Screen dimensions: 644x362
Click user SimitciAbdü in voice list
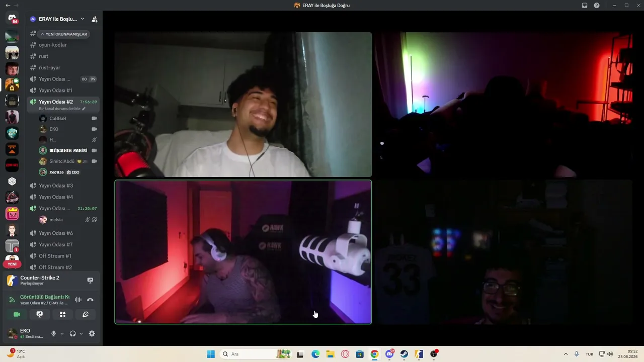[62, 161]
